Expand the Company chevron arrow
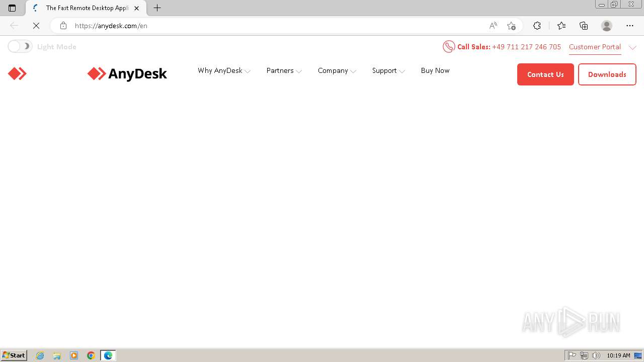This screenshot has height=362, width=644. point(353,71)
